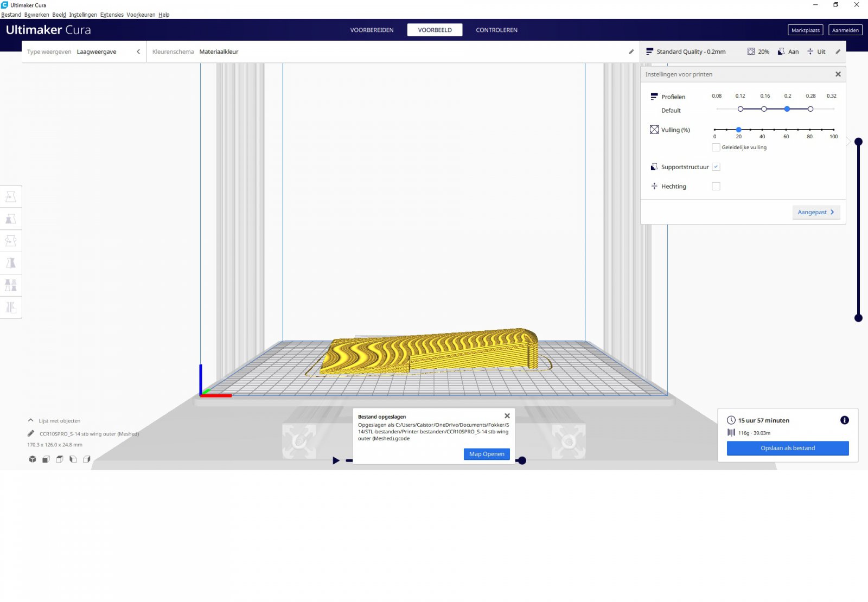Select the 0.16 profile radio point

coord(764,109)
